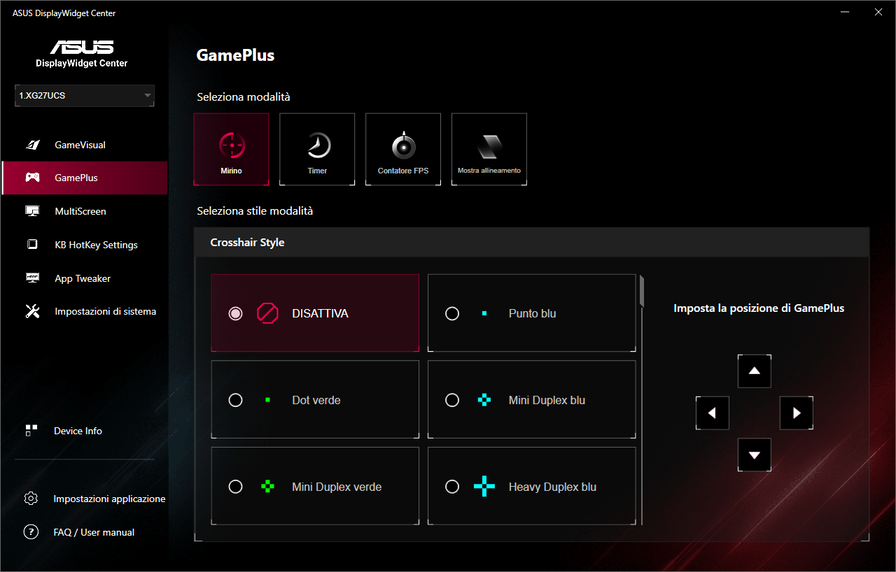Image resolution: width=896 pixels, height=572 pixels.
Task: Click the DISATTIVA label text
Action: pos(320,313)
